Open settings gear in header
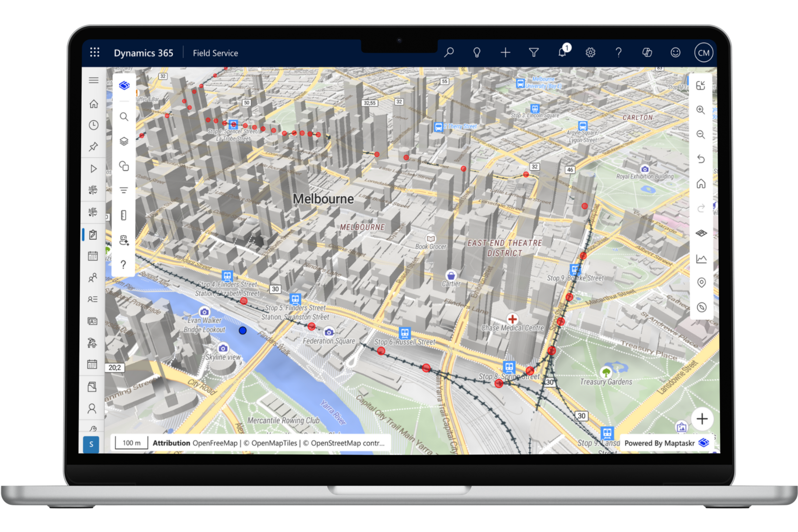The width and height of the screenshot is (798, 532). point(590,53)
